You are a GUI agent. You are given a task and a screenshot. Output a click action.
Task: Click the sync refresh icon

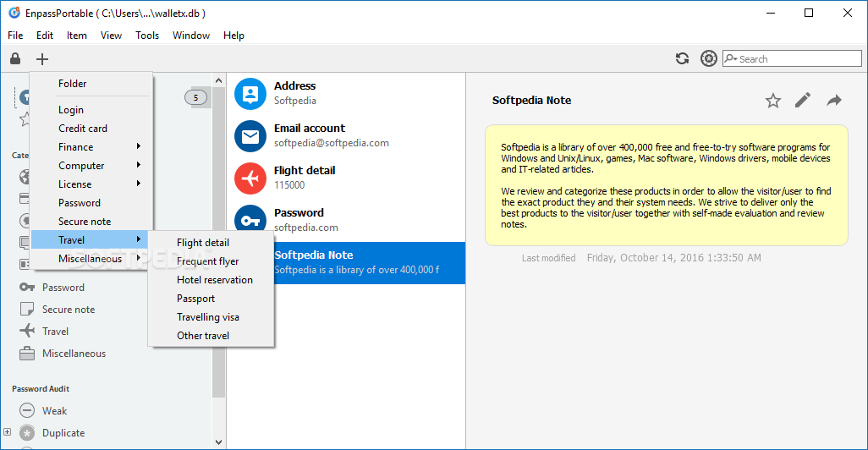pos(682,58)
